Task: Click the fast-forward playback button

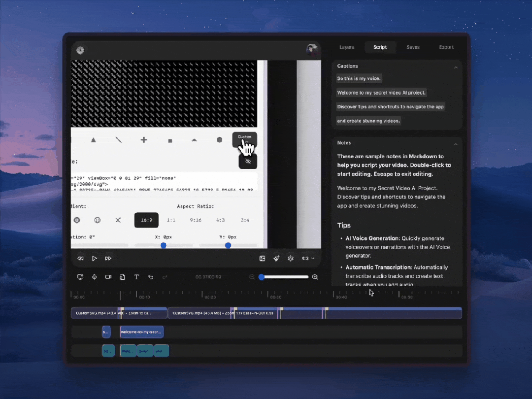Action: click(x=108, y=258)
